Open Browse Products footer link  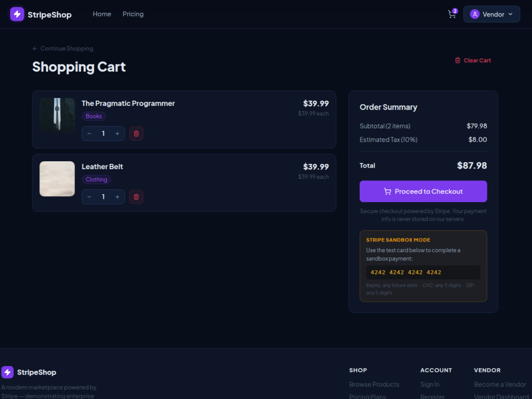coord(374,385)
